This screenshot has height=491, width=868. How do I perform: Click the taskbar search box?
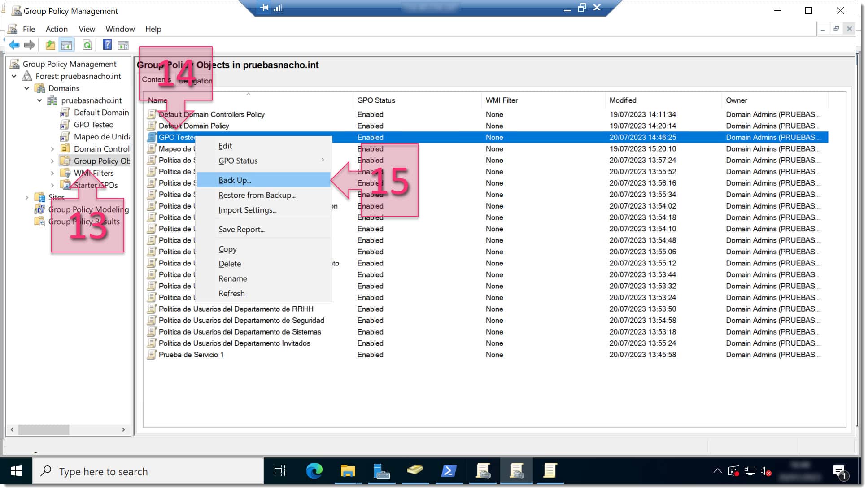pos(148,471)
